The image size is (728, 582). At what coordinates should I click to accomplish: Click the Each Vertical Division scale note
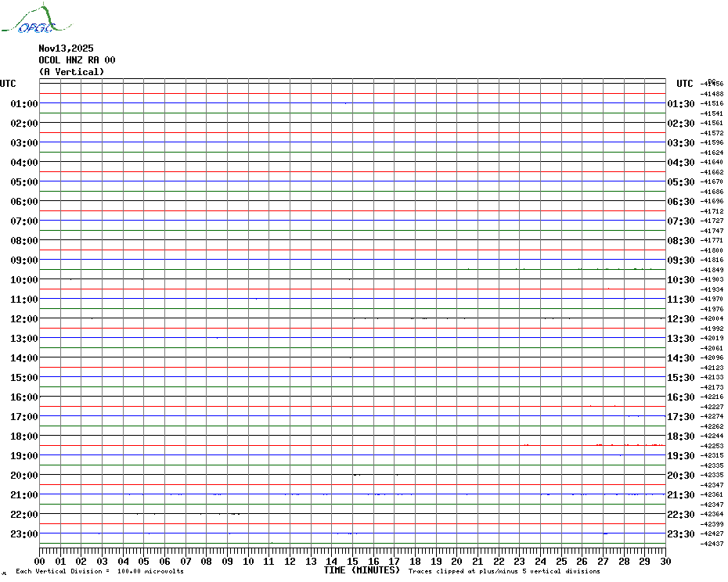point(99,572)
